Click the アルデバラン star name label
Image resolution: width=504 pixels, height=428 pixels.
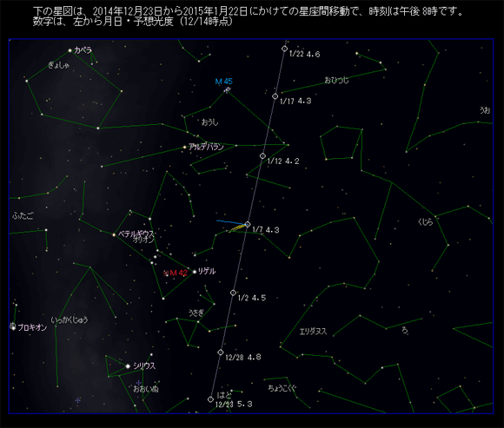[206, 147]
